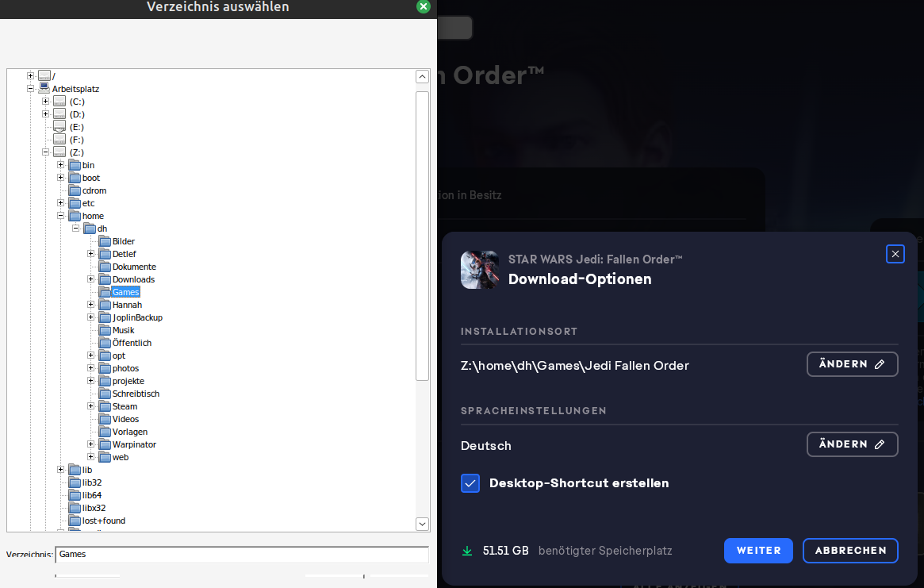Expand the root / node
This screenshot has height=588, width=924.
pyautogui.click(x=30, y=75)
